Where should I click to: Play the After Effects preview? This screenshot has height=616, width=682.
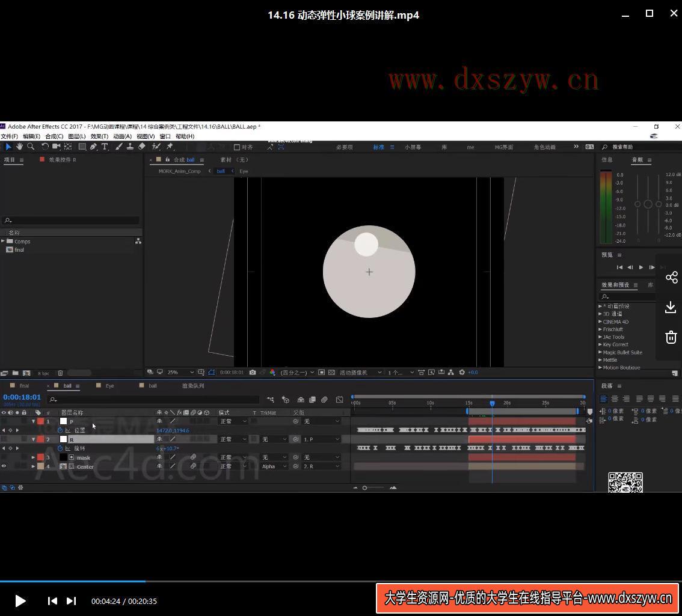click(641, 267)
